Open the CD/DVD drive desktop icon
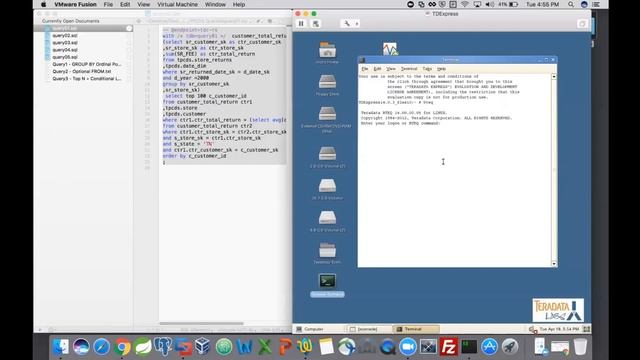Image resolution: width=640 pixels, height=360 pixels. [x=327, y=118]
